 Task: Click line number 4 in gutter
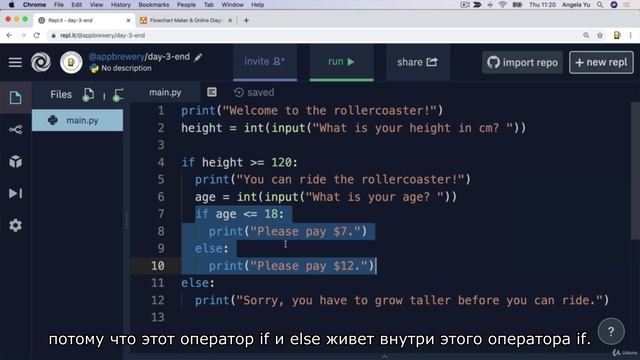(x=161, y=162)
